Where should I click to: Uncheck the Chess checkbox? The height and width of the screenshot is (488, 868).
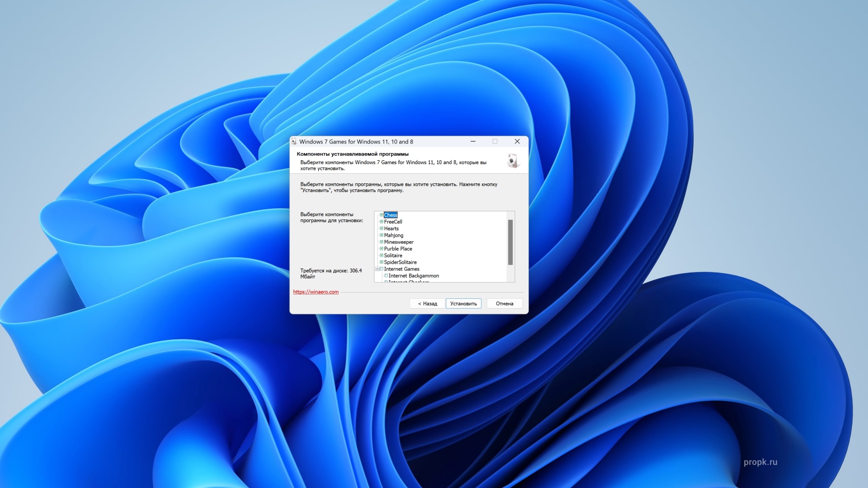coord(381,215)
